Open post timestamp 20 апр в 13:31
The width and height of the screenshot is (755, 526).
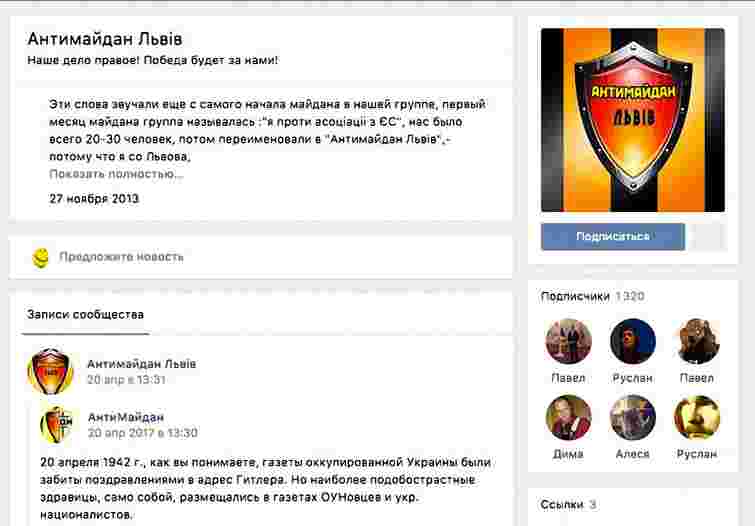point(126,380)
